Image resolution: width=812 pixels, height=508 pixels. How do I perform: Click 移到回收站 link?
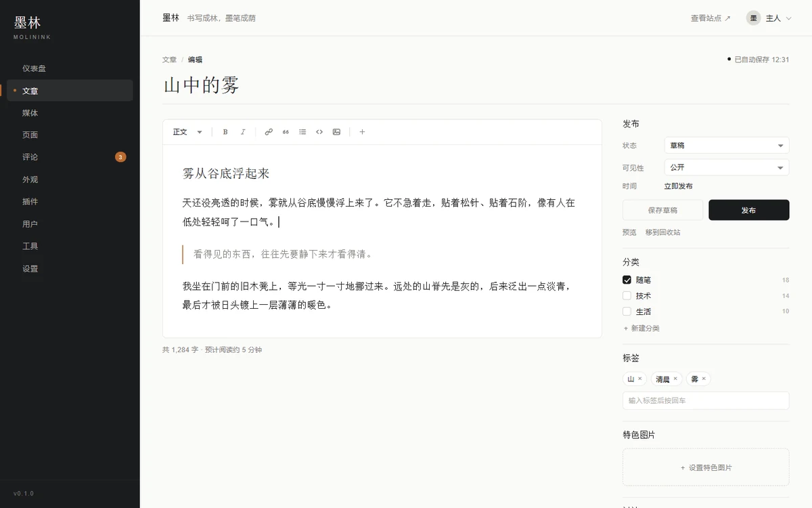[x=663, y=232]
